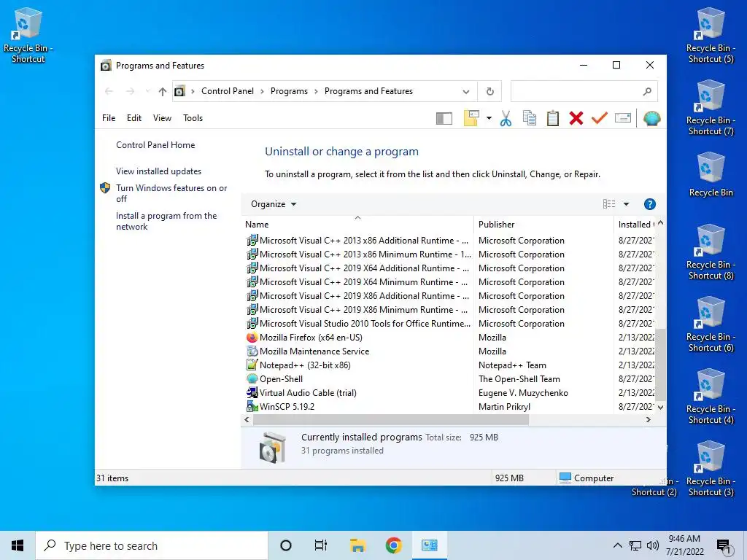The height and width of the screenshot is (560, 747).
Task: Open View installed updates link
Action: tap(158, 171)
